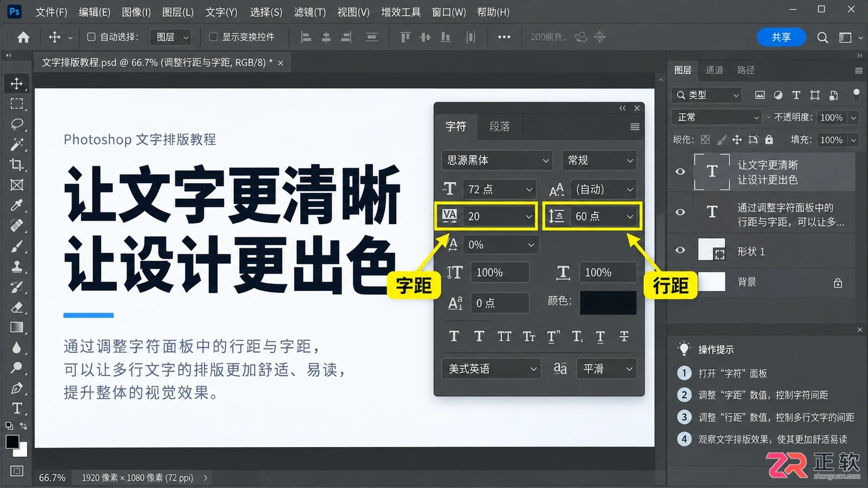Image resolution: width=868 pixels, height=488 pixels.
Task: Open the 60 点 leading dropdown
Action: click(x=603, y=216)
